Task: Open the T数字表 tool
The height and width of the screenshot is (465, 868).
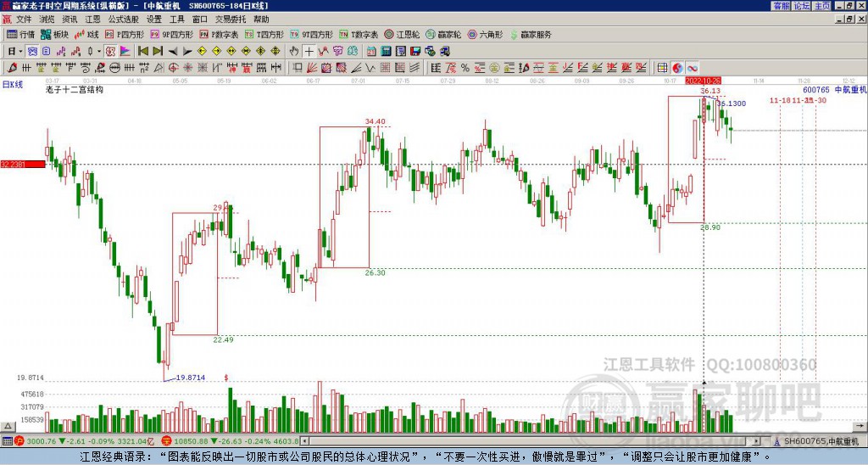Action: (359, 34)
